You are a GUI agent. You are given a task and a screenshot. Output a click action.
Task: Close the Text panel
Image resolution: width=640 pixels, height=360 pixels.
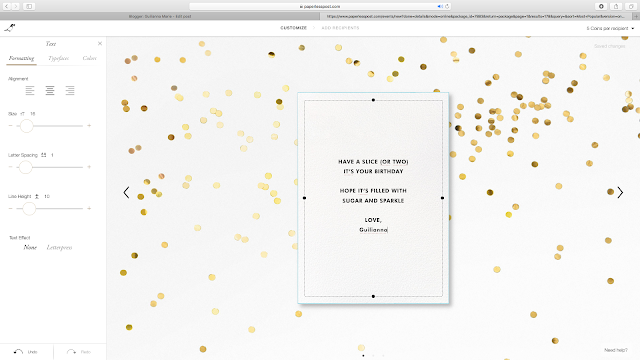(x=100, y=43)
